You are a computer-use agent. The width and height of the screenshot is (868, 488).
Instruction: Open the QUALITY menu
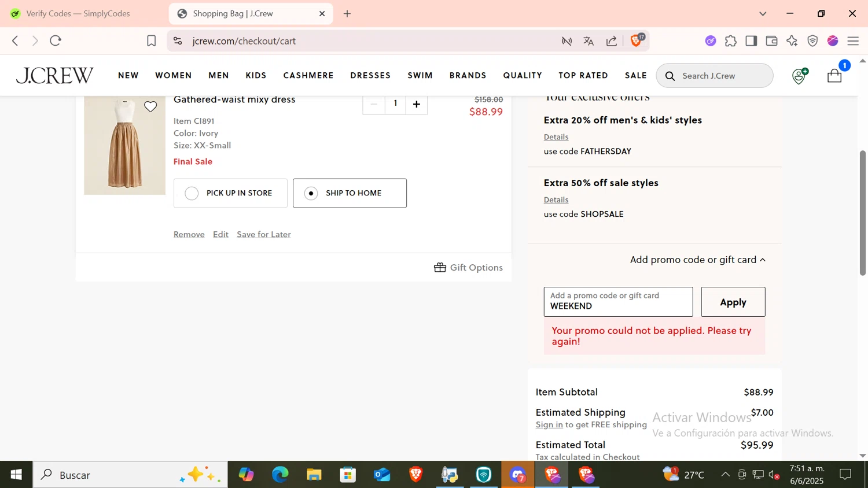pyautogui.click(x=523, y=76)
